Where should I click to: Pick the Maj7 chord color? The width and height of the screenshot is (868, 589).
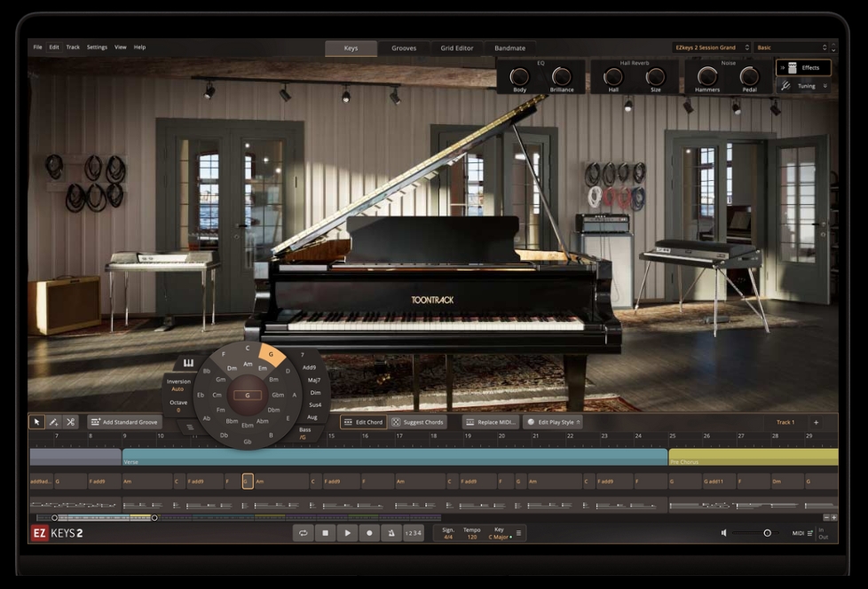[314, 380]
